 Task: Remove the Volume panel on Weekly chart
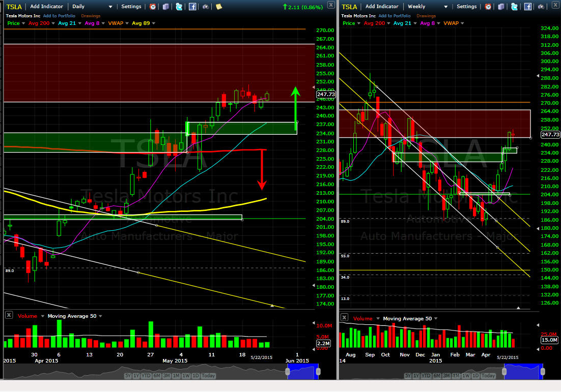(344, 317)
